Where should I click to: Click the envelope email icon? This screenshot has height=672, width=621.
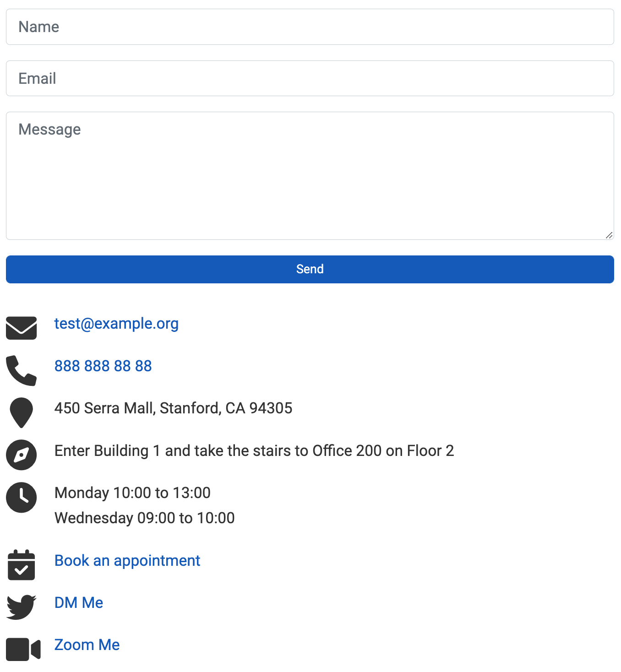tap(21, 328)
